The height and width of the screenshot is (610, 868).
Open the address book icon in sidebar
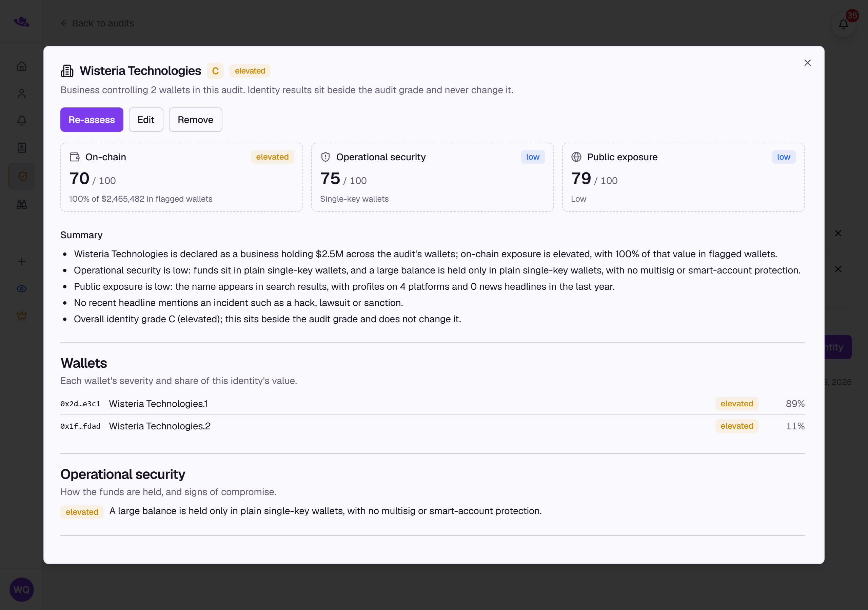coord(22,148)
